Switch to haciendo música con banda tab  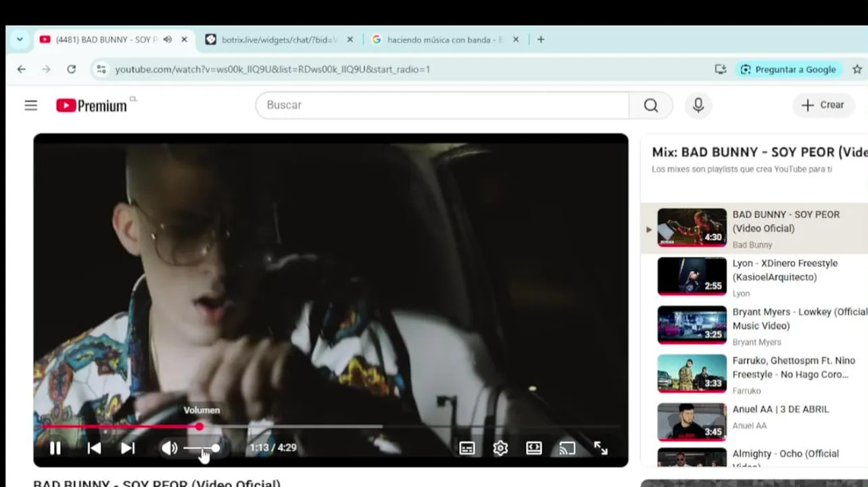tap(445, 40)
